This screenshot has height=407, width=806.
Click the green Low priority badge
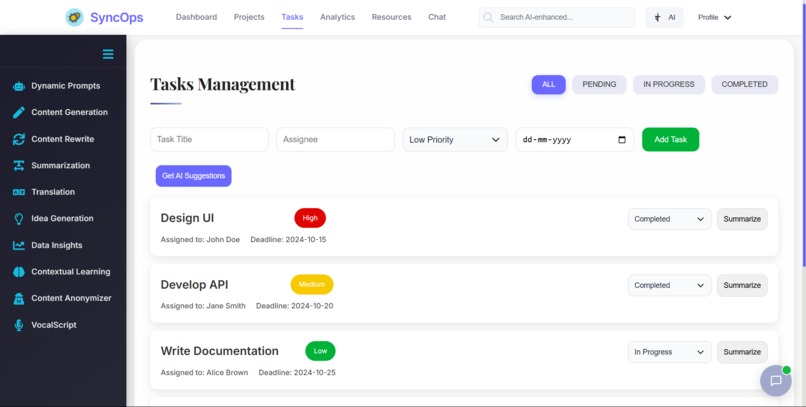[x=320, y=351]
